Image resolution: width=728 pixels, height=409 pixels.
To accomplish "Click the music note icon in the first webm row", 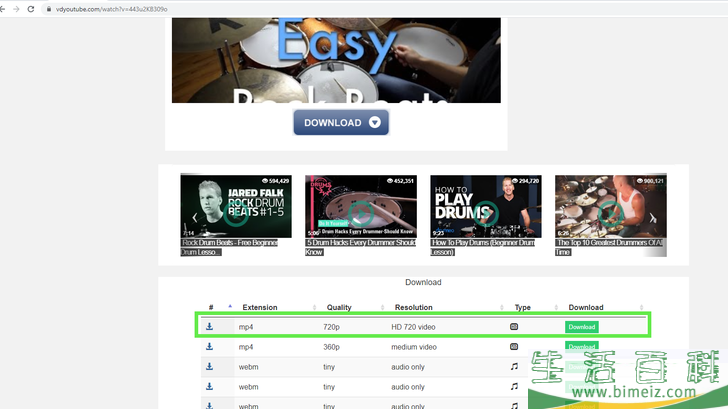I will 514,367.
